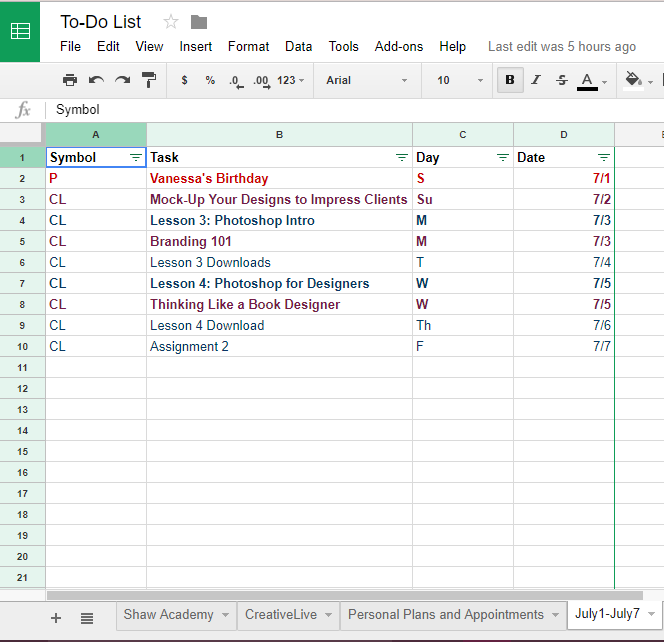Open the font size dropdown
Image resolution: width=664 pixels, height=642 pixels.
[460, 80]
